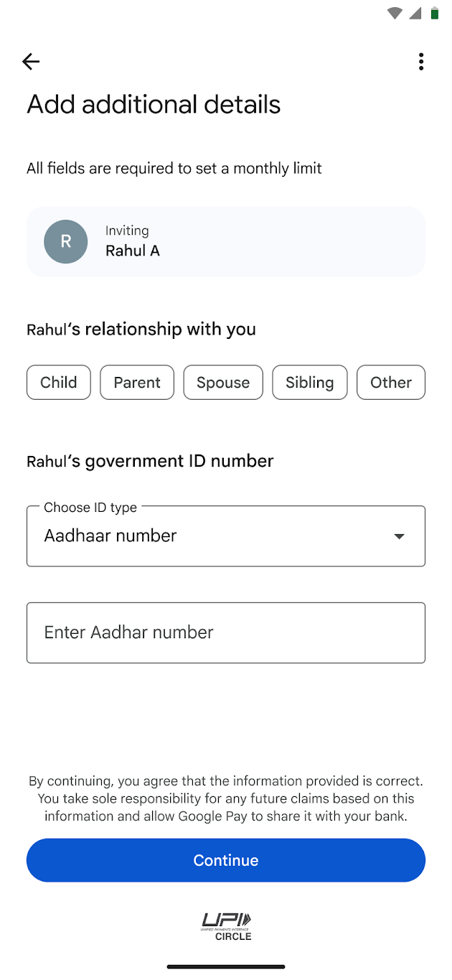Select the Parent relationship chip

(136, 382)
